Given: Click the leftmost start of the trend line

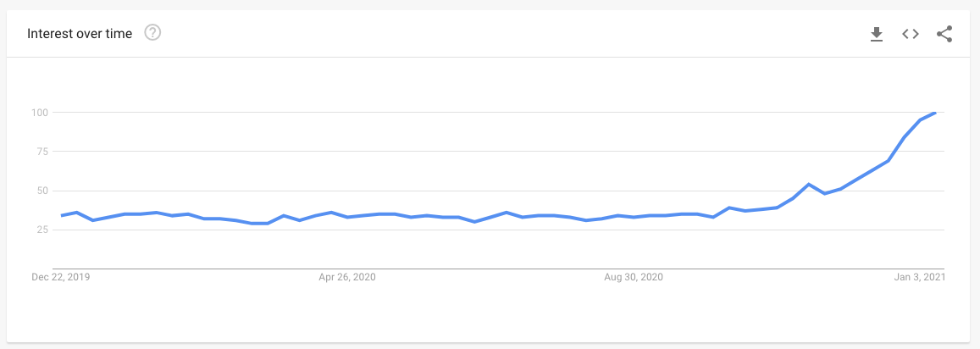Looking at the screenshot, I should pos(61,215).
